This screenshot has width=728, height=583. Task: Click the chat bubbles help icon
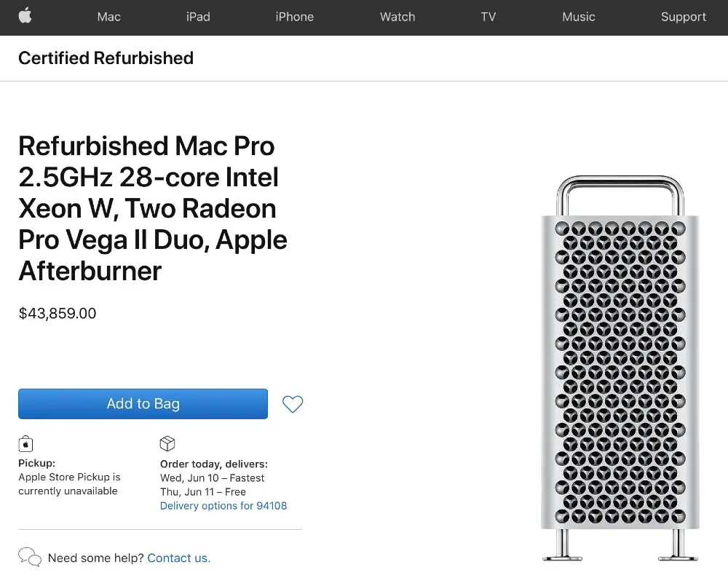pyautogui.click(x=30, y=558)
